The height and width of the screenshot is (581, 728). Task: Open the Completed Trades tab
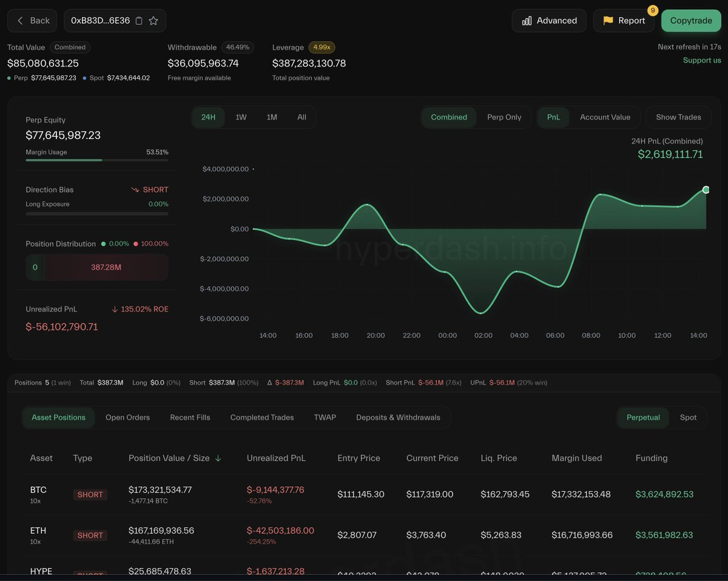click(262, 417)
